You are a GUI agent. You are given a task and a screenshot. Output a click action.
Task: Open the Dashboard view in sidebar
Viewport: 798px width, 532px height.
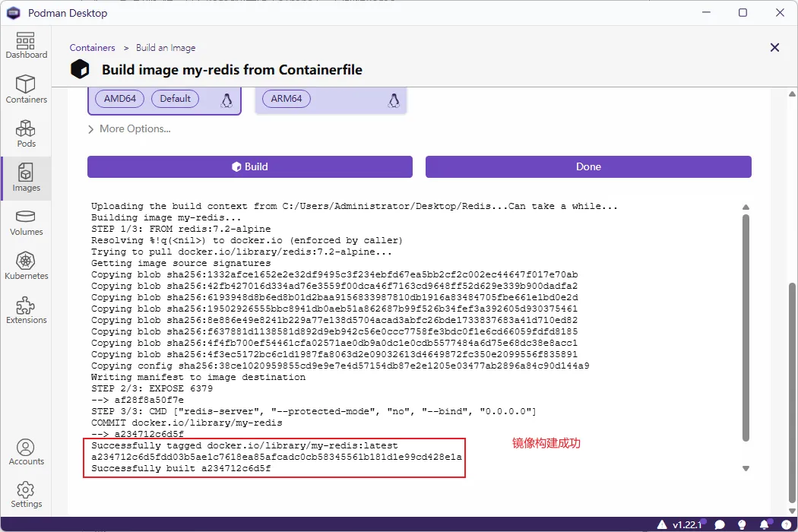coord(26,46)
